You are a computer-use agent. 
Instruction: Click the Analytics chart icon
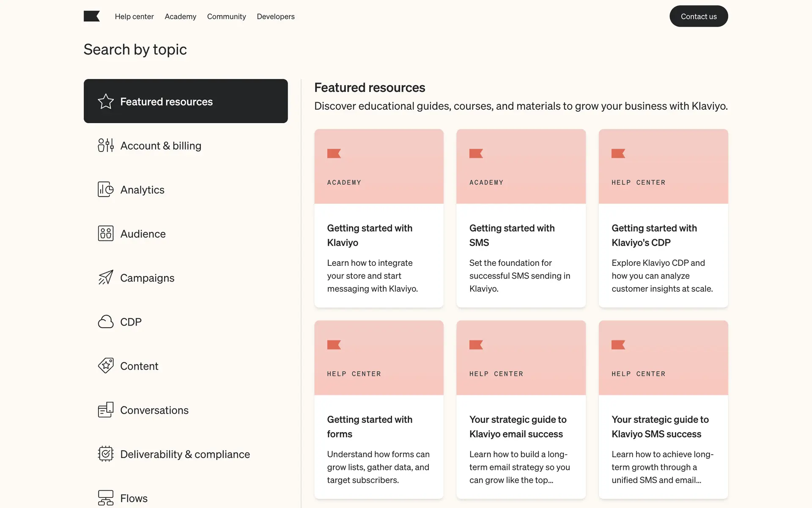[x=106, y=190]
